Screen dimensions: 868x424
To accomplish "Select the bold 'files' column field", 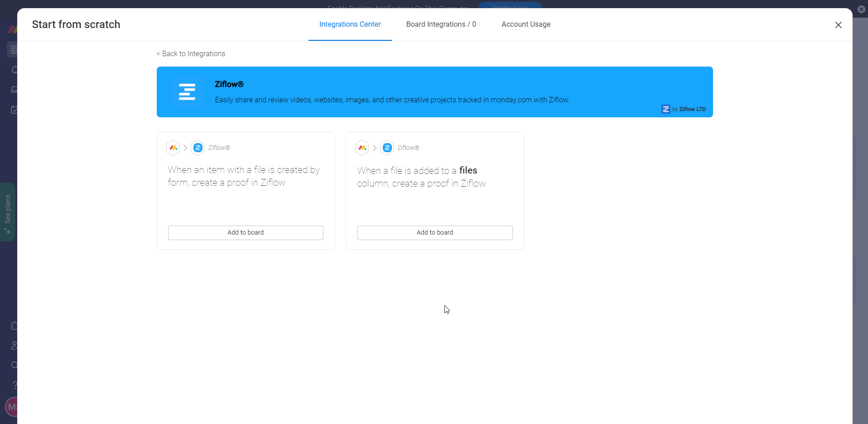I will coord(468,170).
